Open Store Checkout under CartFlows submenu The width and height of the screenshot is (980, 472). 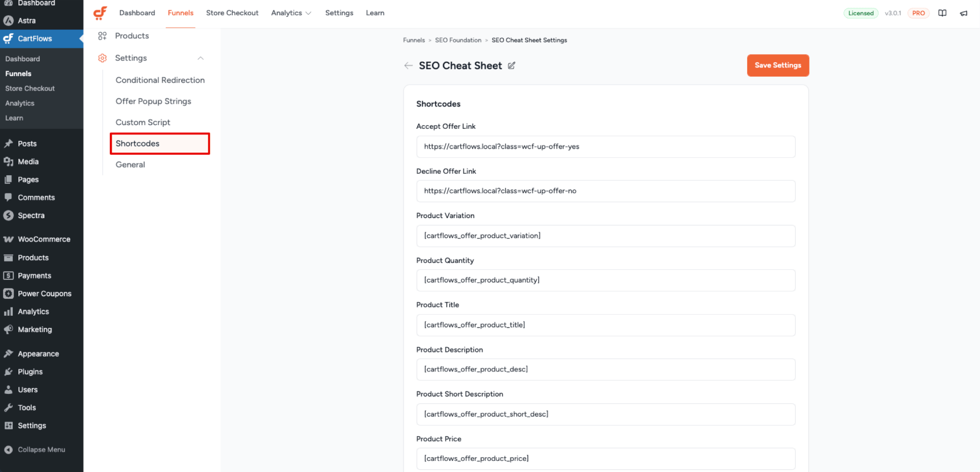click(x=30, y=88)
